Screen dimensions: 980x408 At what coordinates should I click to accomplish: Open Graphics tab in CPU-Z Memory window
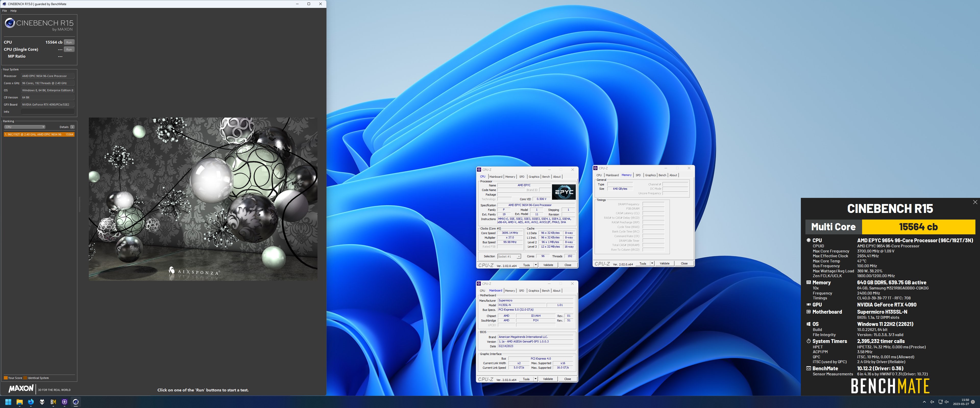click(x=650, y=175)
